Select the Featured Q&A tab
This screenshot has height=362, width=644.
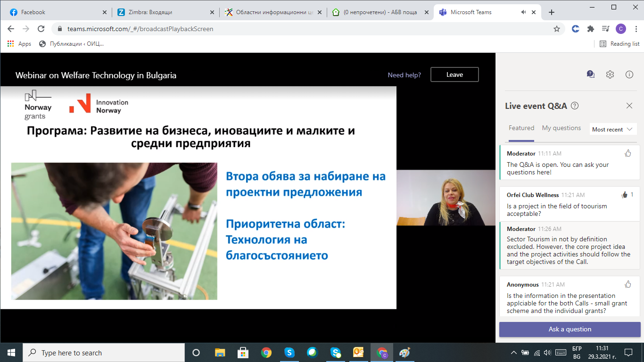[x=521, y=128]
